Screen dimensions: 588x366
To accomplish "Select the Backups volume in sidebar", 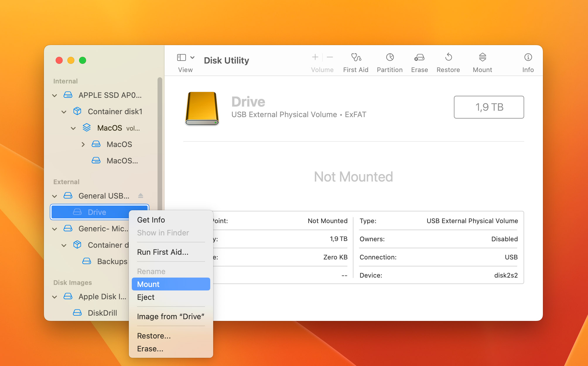I will (112, 261).
